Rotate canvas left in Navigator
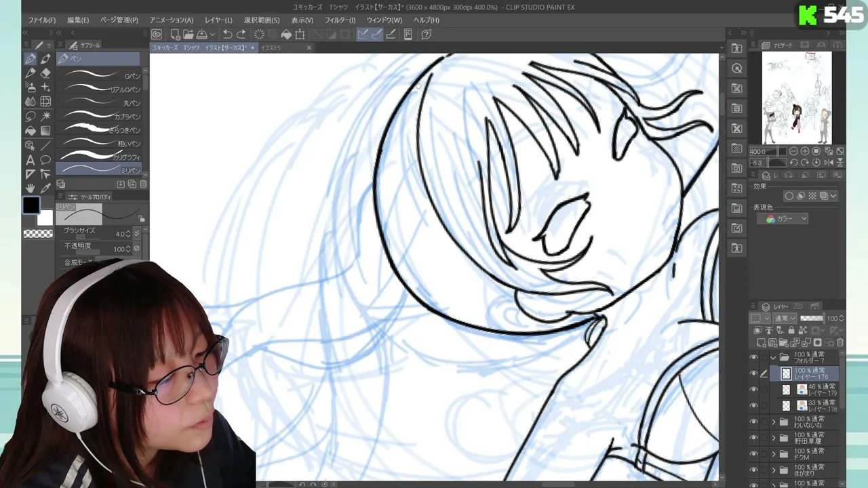Screen dimensions: 868x488 pyautogui.click(x=793, y=163)
